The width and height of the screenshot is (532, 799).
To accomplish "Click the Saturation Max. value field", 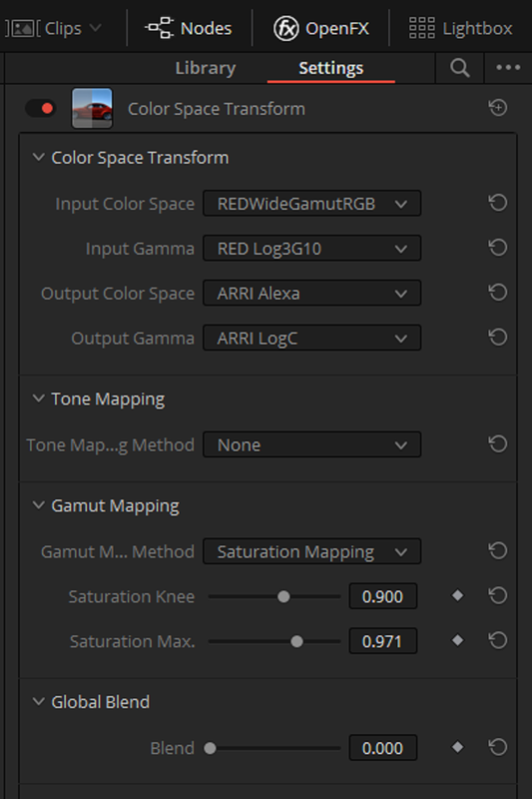I will (383, 641).
